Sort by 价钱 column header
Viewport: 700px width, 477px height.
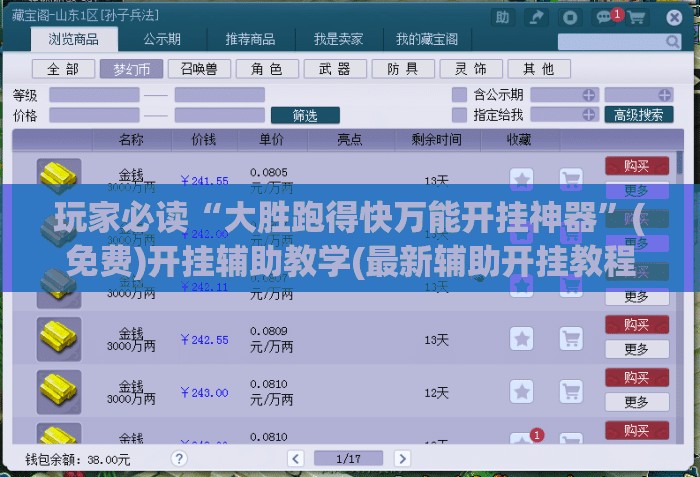pyautogui.click(x=204, y=140)
